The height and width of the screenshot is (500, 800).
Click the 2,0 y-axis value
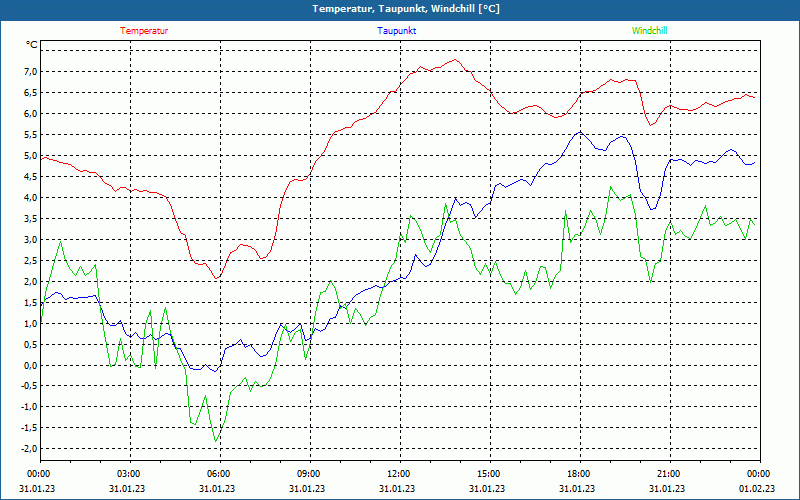point(32,281)
